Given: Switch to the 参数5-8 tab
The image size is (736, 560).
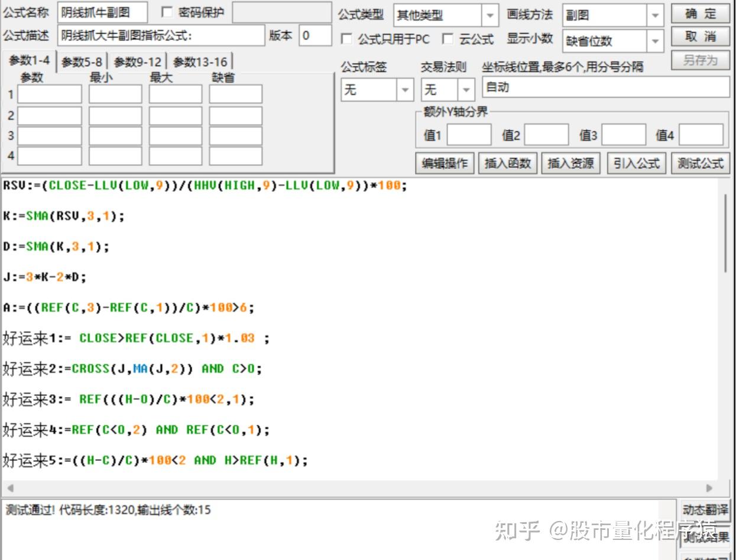Looking at the screenshot, I should point(82,62).
